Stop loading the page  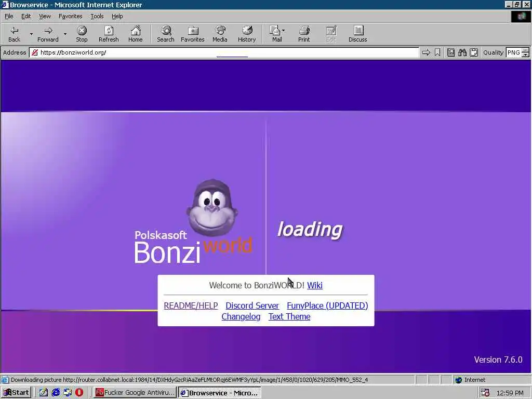82,34
